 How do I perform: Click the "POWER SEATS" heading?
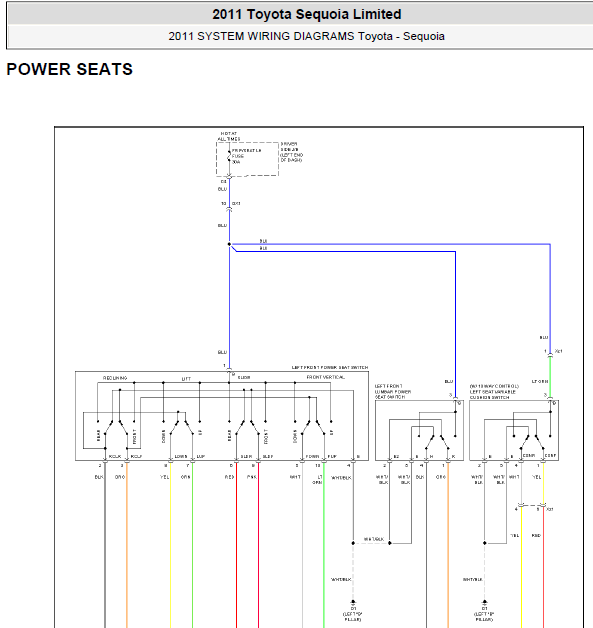70,69
